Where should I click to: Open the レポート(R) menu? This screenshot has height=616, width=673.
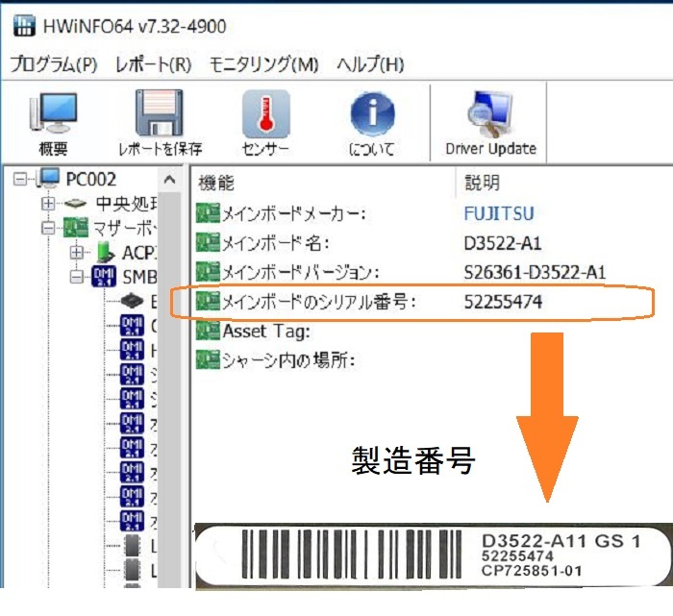(153, 64)
